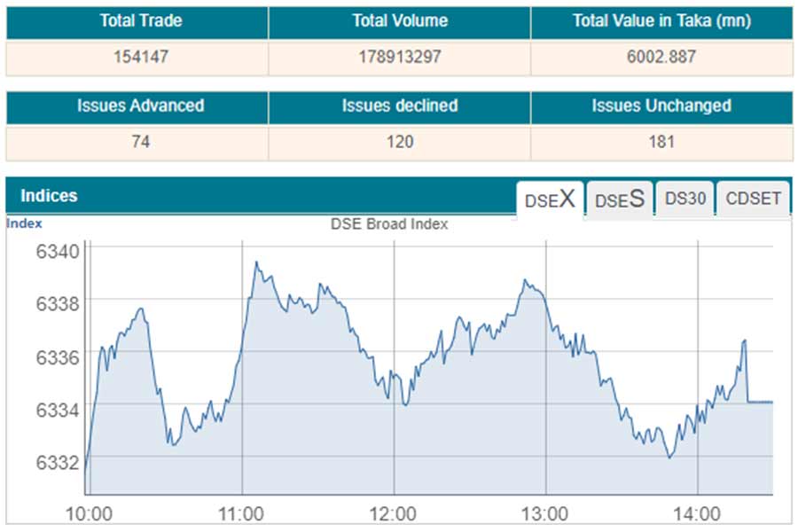798x532 pixels.
Task: Select the issues unchanged count 181
Action: click(661, 141)
